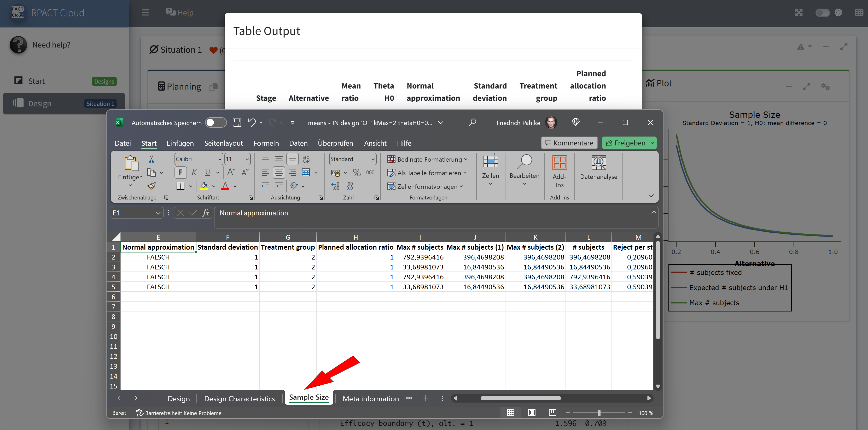Image resolution: width=868 pixels, height=430 pixels.
Task: Select the Design Characteristics sheet tab
Action: pos(239,398)
